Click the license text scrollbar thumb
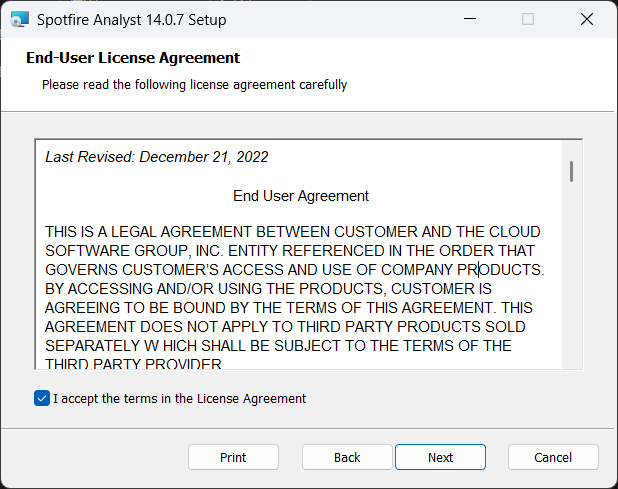 (x=571, y=171)
